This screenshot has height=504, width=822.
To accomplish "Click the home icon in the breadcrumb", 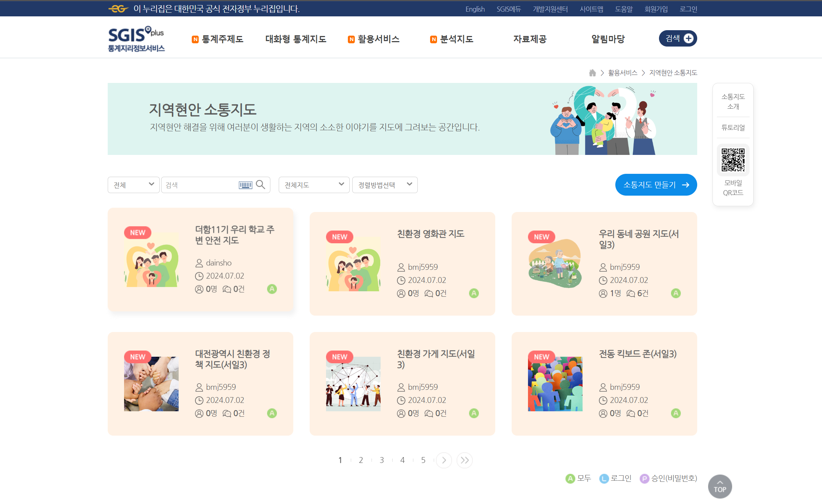I will pos(592,72).
